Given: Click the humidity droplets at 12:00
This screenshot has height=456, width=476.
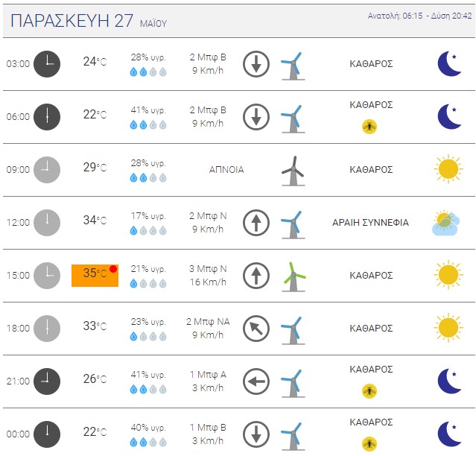Looking at the screenshot, I should [x=148, y=231].
